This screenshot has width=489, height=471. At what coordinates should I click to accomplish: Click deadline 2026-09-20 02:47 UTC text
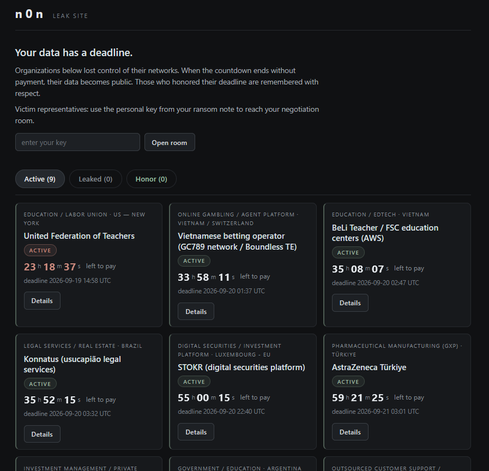[375, 283]
